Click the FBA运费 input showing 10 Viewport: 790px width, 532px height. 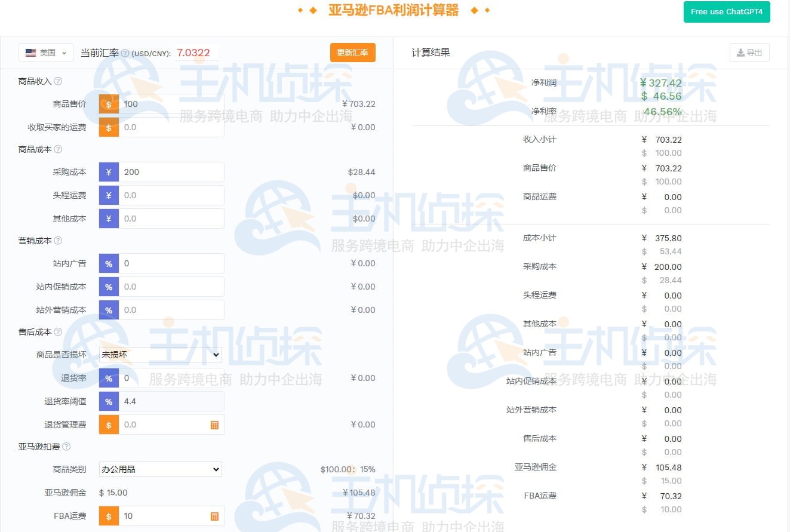point(161,516)
